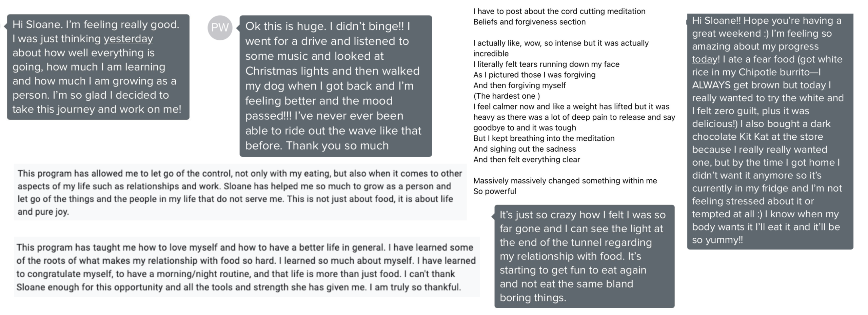Click the underlined "yesterday" link
Viewport: 868px width, 315px height.
(x=128, y=39)
